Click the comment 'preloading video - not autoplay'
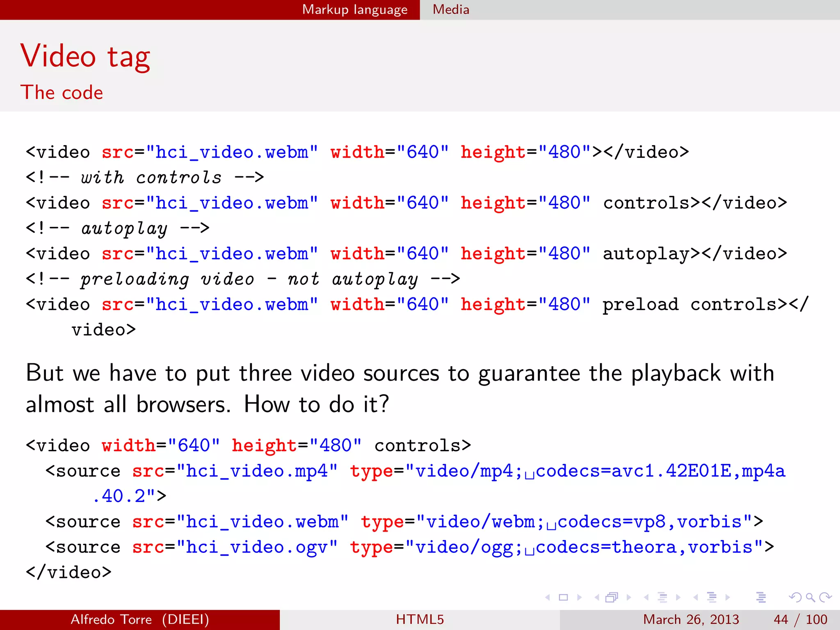The width and height of the screenshot is (840, 630). (249, 279)
